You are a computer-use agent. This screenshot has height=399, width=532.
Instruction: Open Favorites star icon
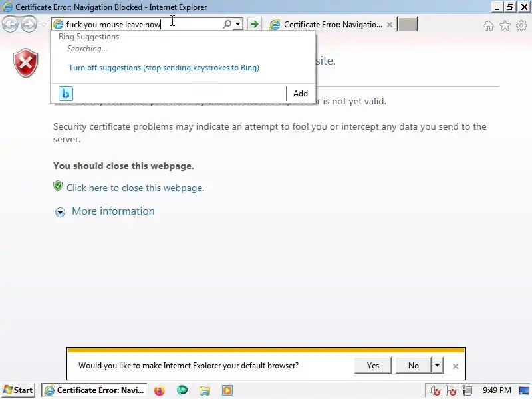point(505,25)
